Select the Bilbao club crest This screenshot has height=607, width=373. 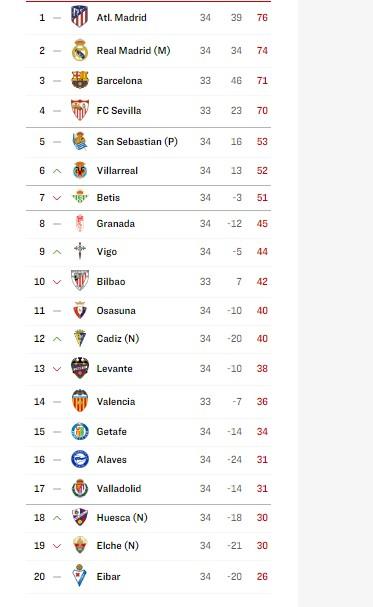(80, 281)
